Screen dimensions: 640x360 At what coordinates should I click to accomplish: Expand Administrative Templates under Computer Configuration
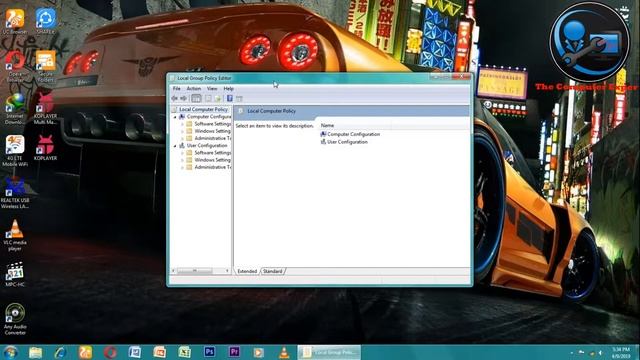pos(182,138)
